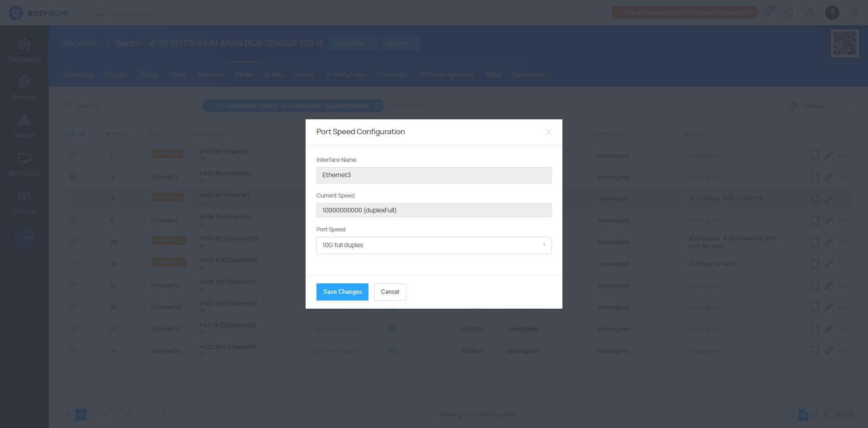The height and width of the screenshot is (428, 868).
Task: Switch to the Graphs tab
Action: (x=116, y=75)
